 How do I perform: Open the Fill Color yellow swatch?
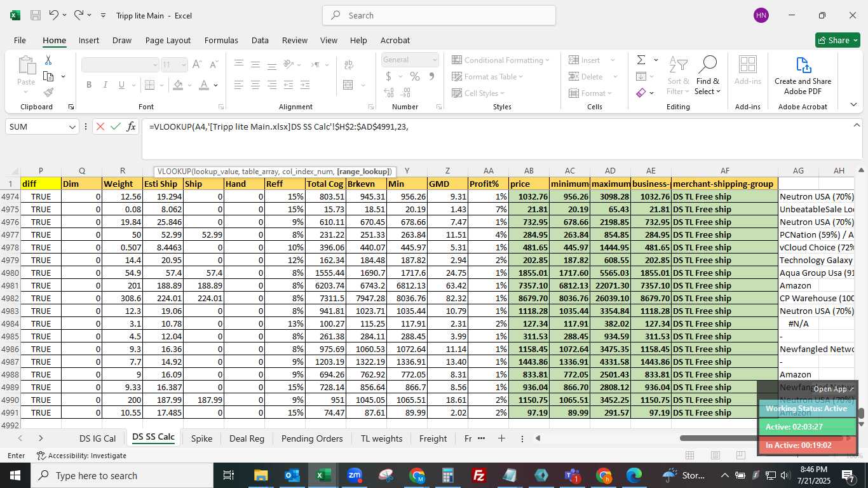(x=178, y=85)
